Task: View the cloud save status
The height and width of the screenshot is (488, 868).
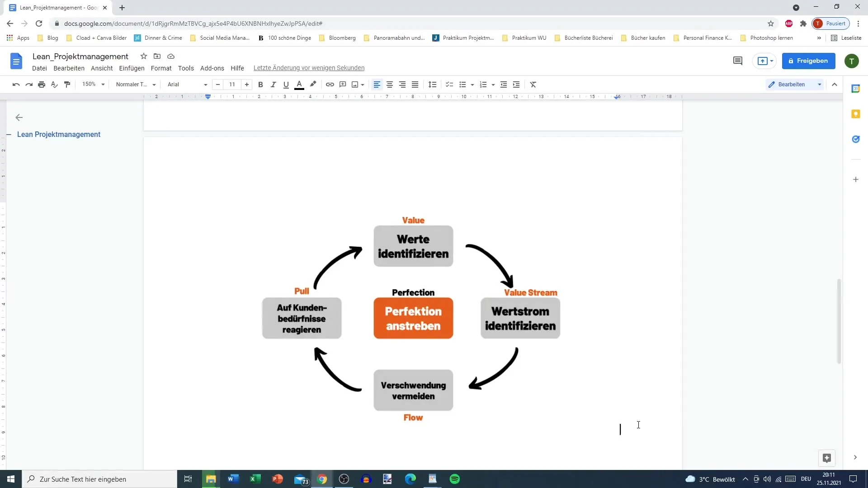Action: click(171, 56)
